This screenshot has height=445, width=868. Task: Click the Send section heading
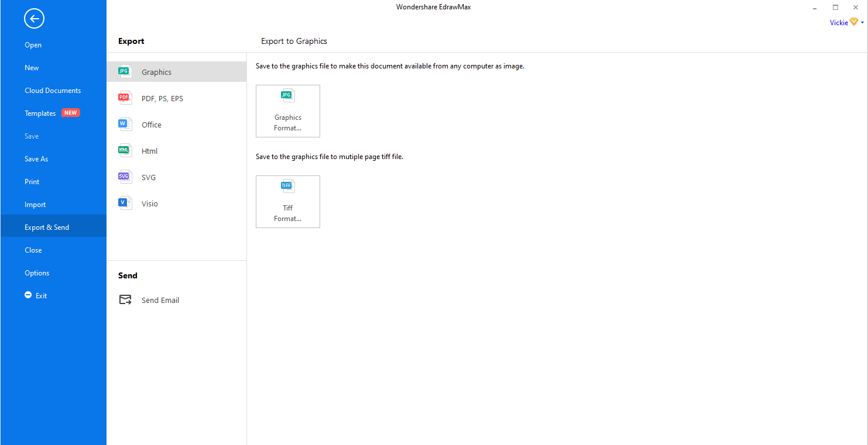128,276
